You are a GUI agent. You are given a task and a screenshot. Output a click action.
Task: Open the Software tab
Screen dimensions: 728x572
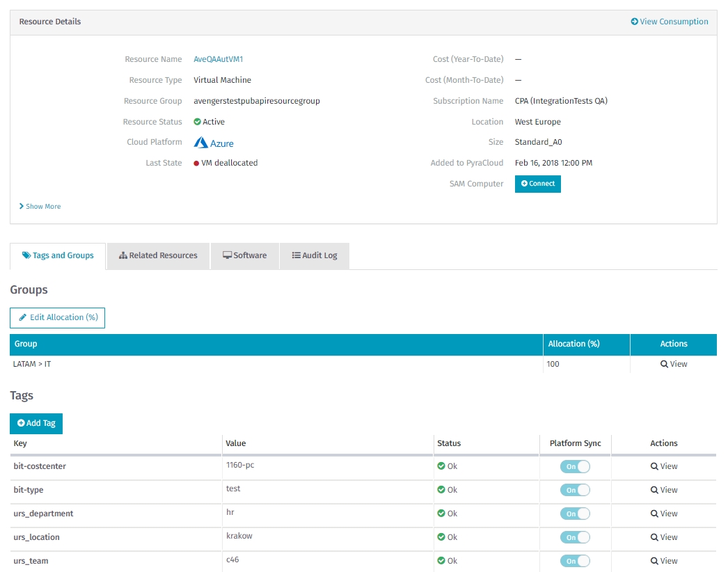click(x=244, y=255)
